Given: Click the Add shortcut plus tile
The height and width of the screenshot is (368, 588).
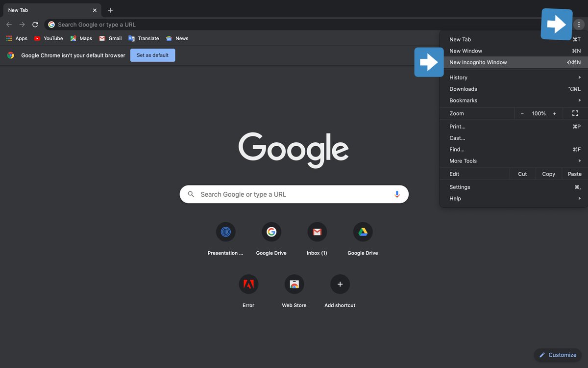Looking at the screenshot, I should tap(340, 291).
